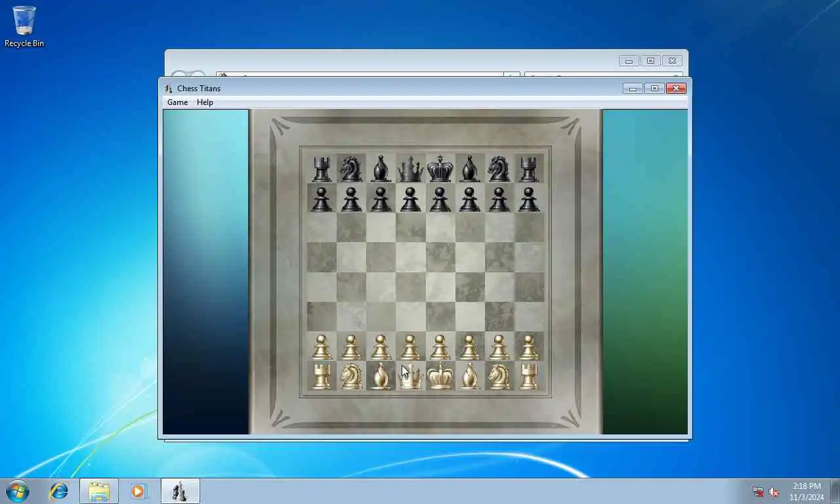Viewport: 840px width, 504px height.
Task: Click the black king on e8
Action: [x=440, y=169]
